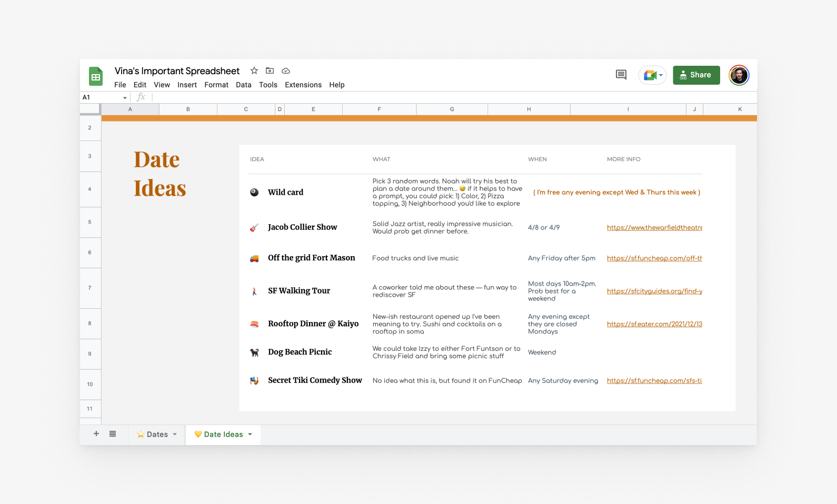Click the Google Sheets home icon
The height and width of the screenshot is (504, 837).
(95, 77)
